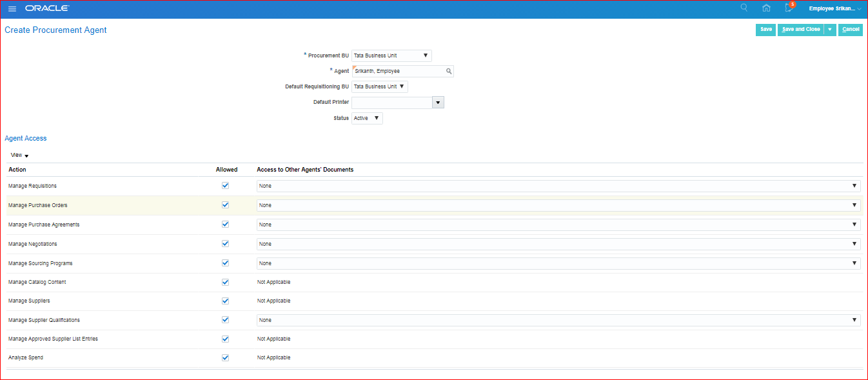Open the Employee Srikanth user menu
The width and height of the screenshot is (868, 380).
coord(834,9)
